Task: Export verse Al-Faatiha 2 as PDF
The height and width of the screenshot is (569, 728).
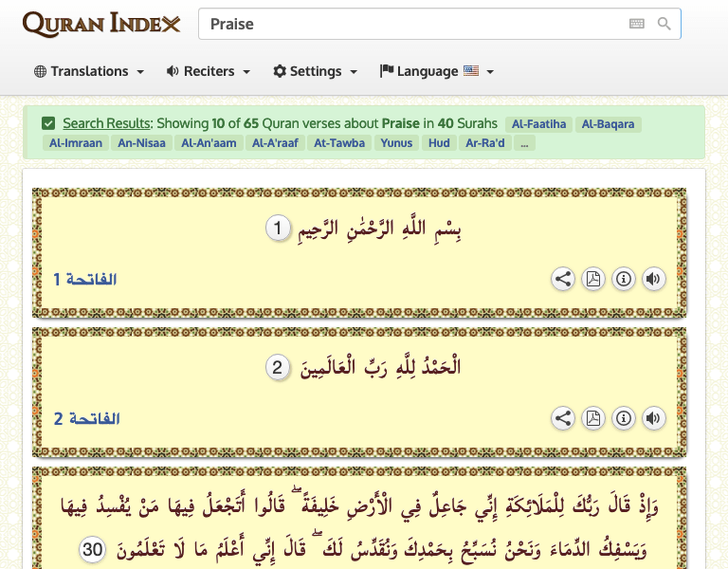Action: pyautogui.click(x=592, y=418)
